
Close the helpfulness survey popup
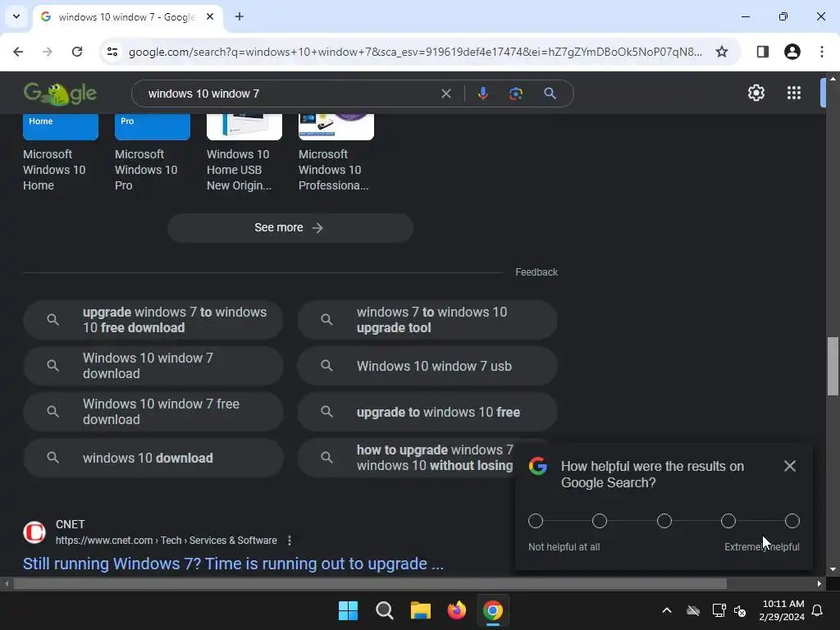click(x=790, y=466)
